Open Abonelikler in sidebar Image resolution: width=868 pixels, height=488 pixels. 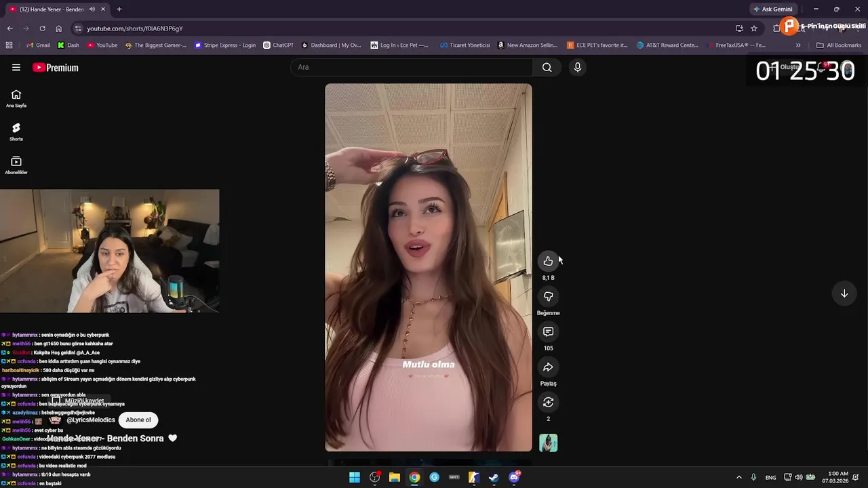point(16,165)
